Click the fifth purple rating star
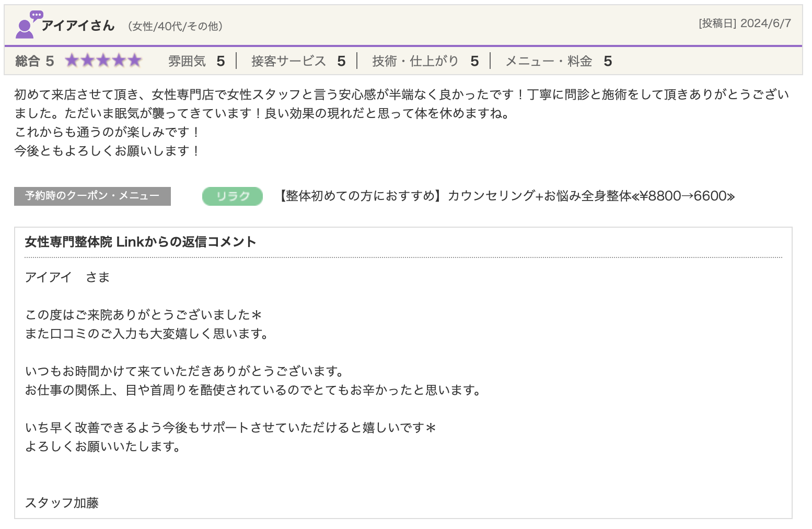 click(x=135, y=61)
